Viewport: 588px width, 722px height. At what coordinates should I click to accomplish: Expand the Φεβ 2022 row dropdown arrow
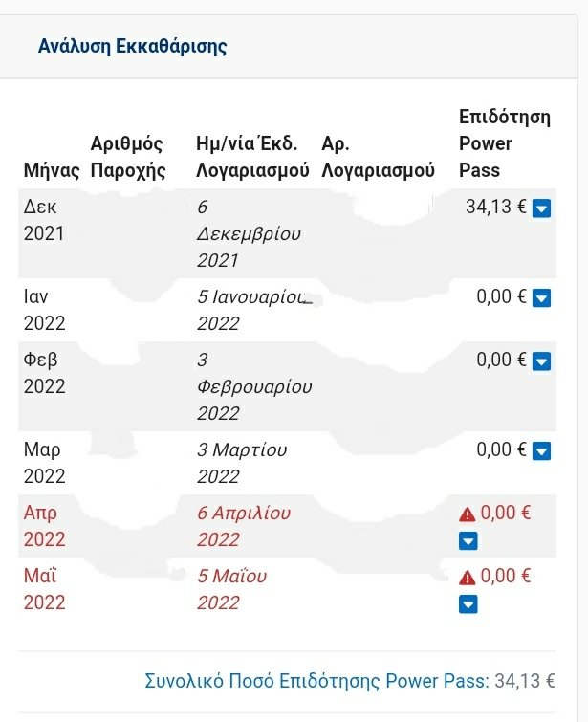pos(541,361)
